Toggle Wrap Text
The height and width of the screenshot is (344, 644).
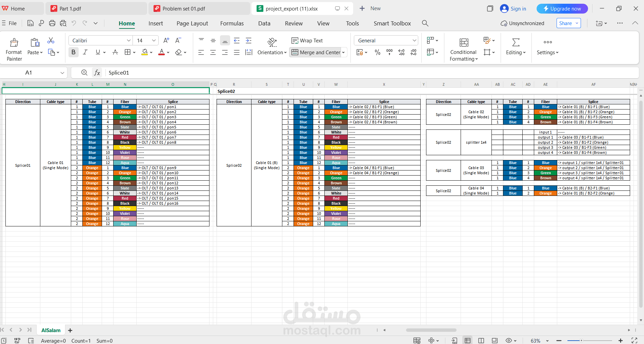(307, 40)
